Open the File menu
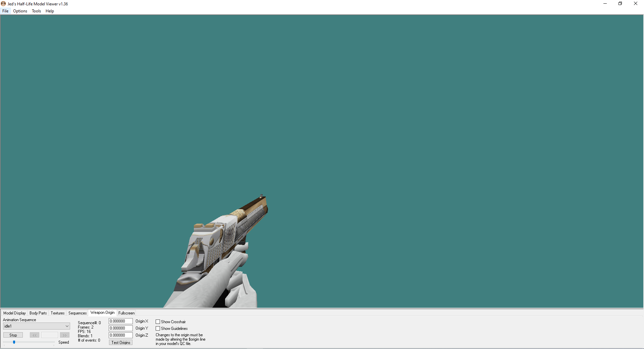This screenshot has height=349, width=644. point(5,11)
